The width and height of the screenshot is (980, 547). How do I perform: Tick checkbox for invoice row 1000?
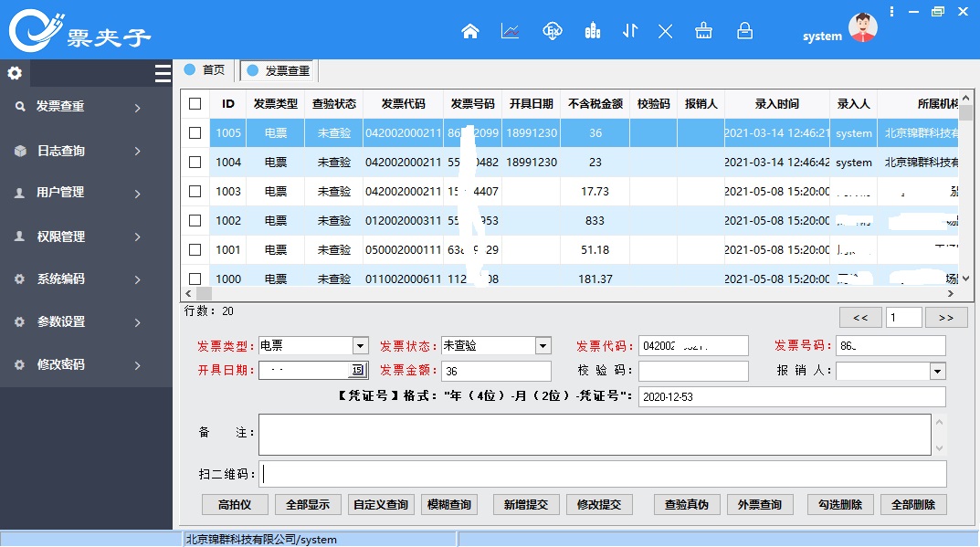coord(195,279)
